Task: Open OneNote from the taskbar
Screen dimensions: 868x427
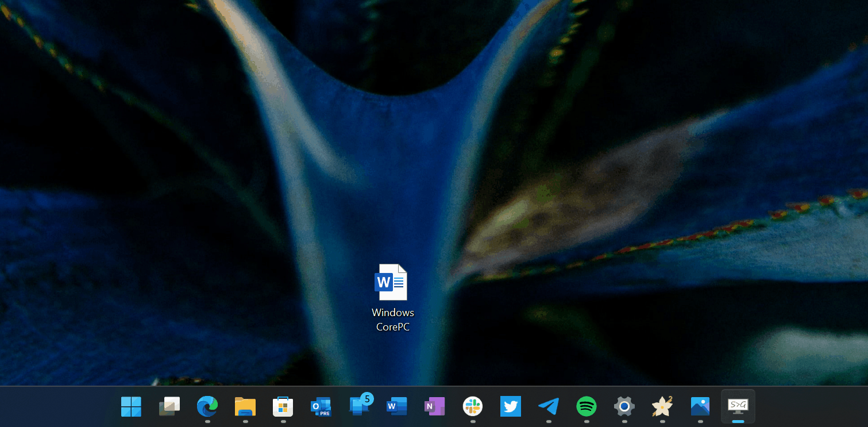Action: tap(435, 407)
